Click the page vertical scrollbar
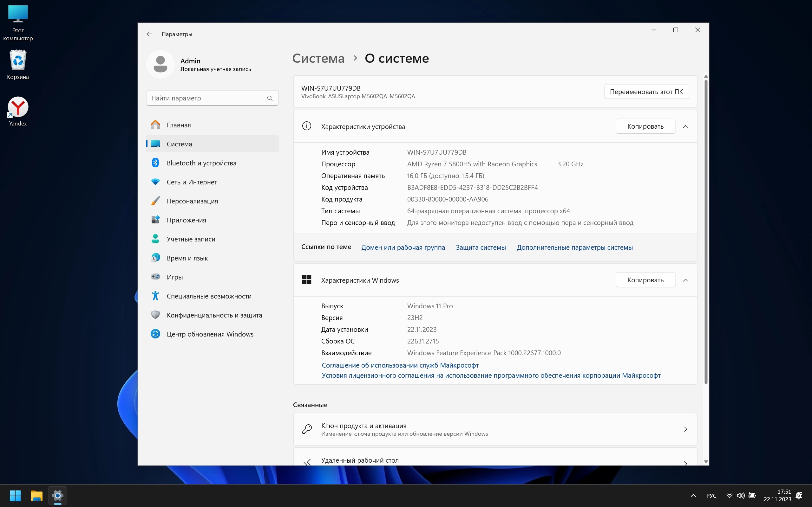 (706, 231)
